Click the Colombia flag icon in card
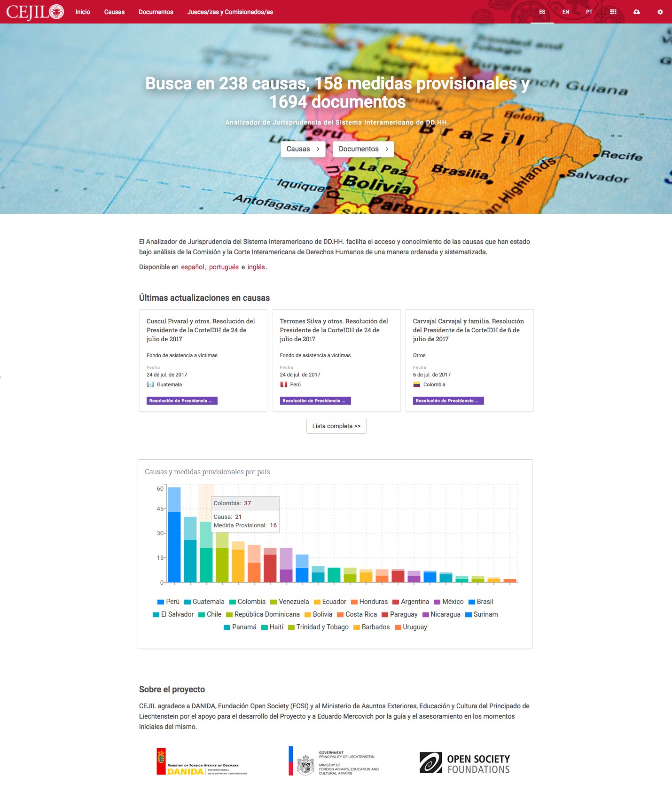 click(417, 384)
